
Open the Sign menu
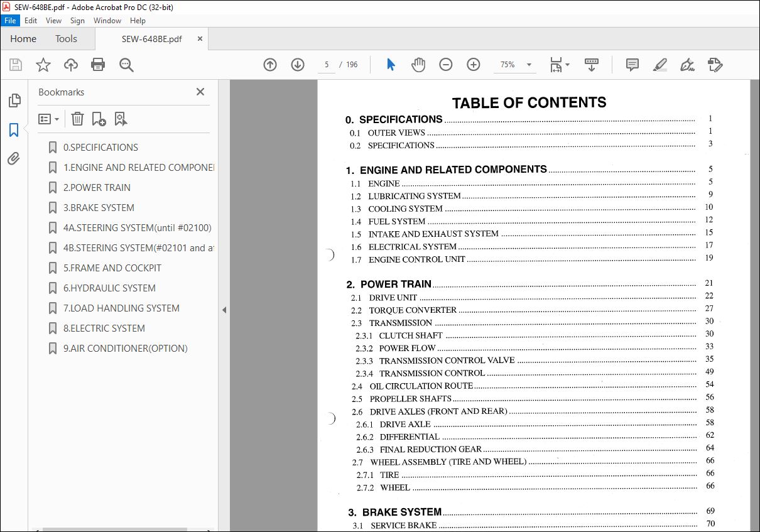click(x=77, y=21)
